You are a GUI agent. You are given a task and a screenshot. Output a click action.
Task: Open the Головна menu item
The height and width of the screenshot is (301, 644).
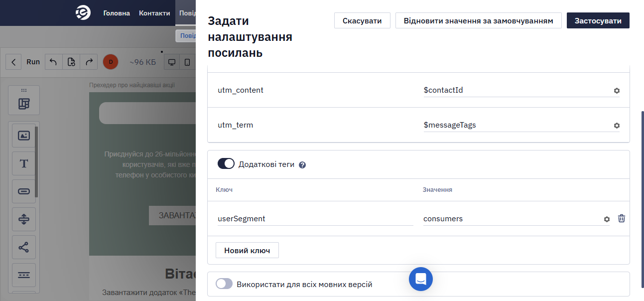(x=117, y=13)
